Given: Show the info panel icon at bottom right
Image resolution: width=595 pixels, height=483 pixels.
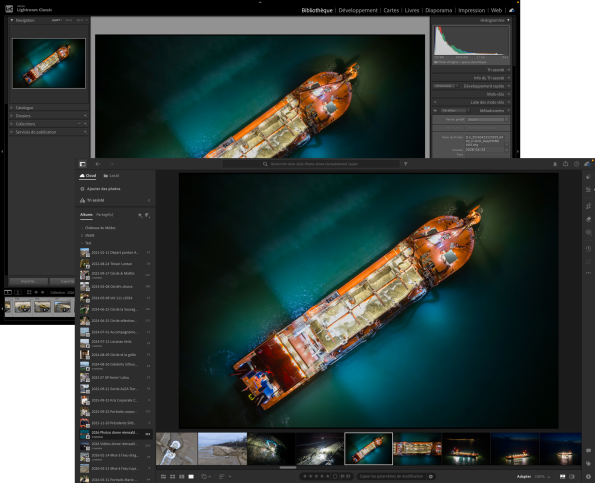Looking at the screenshot, I should coord(588,476).
